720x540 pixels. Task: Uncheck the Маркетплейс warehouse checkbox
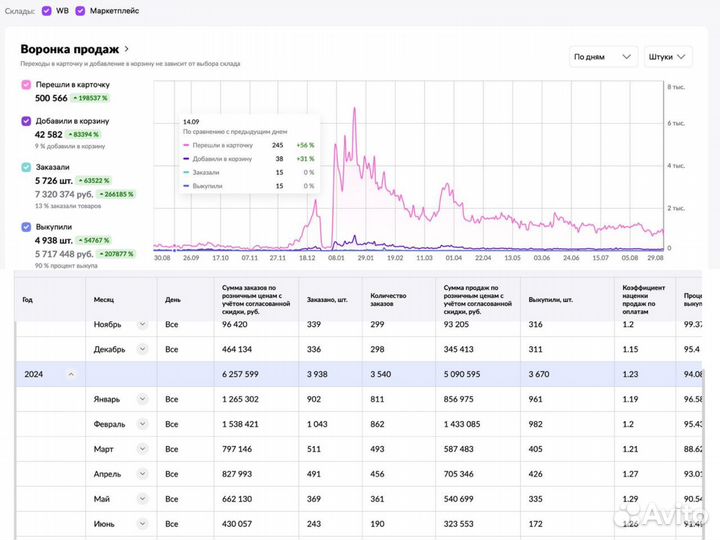tap(81, 11)
